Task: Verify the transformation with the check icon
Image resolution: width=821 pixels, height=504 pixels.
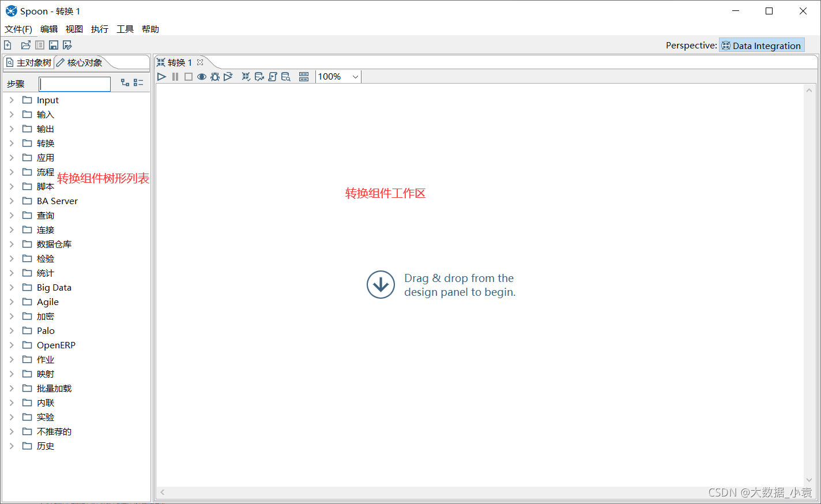Action: click(x=246, y=77)
